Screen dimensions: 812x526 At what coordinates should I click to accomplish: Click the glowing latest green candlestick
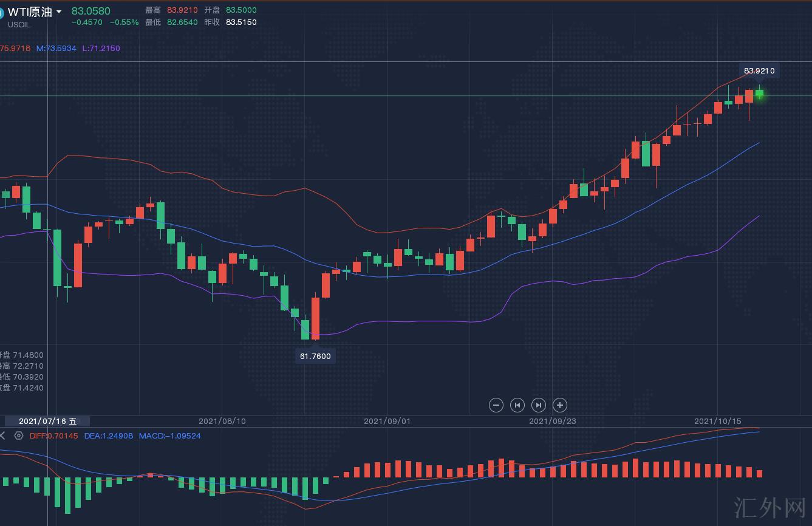tap(759, 94)
